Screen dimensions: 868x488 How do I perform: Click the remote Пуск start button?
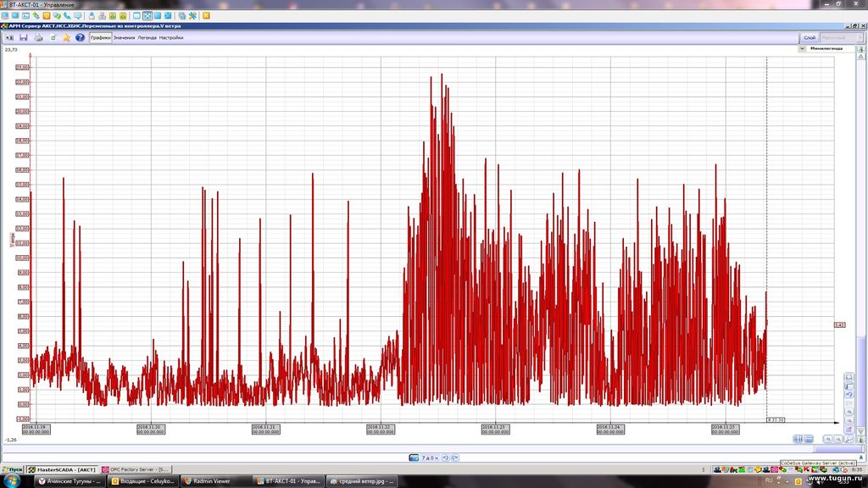(x=13, y=469)
